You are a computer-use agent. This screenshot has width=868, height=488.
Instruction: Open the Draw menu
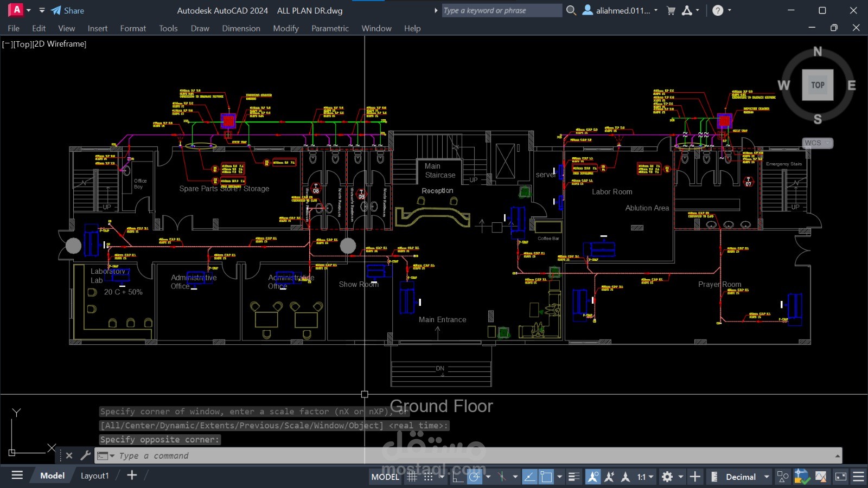200,28
